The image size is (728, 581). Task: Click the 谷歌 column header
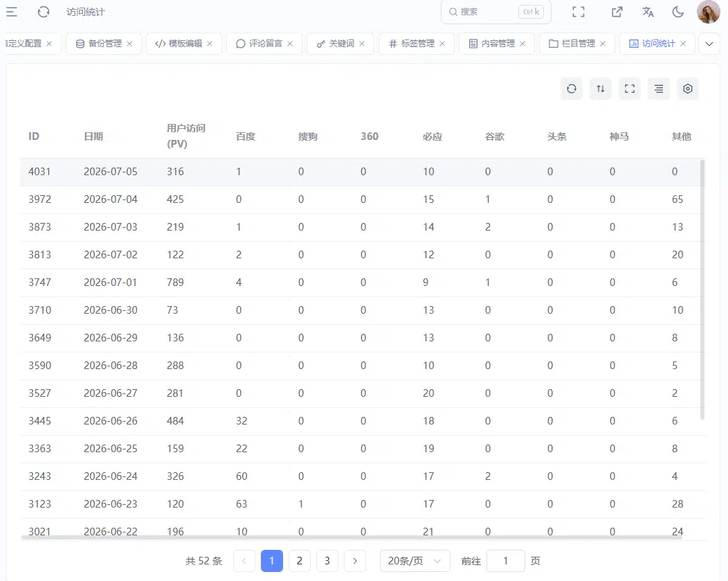(495, 136)
